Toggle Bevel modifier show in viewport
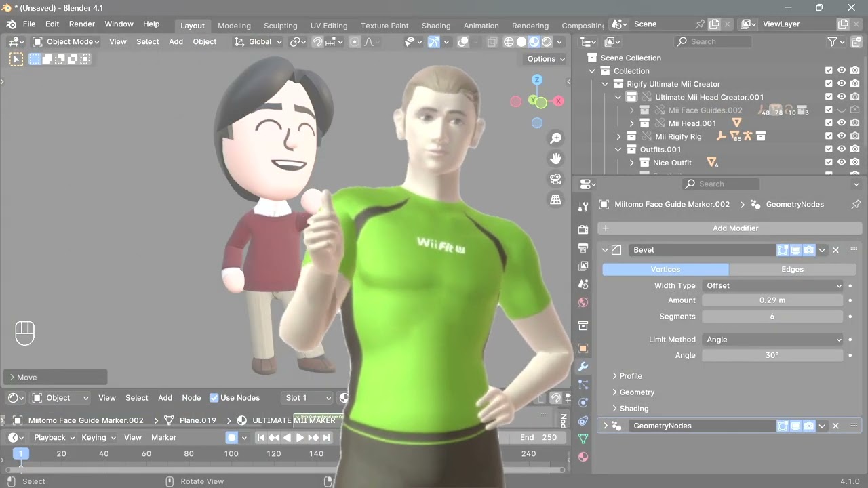Image resolution: width=868 pixels, height=488 pixels. (796, 250)
